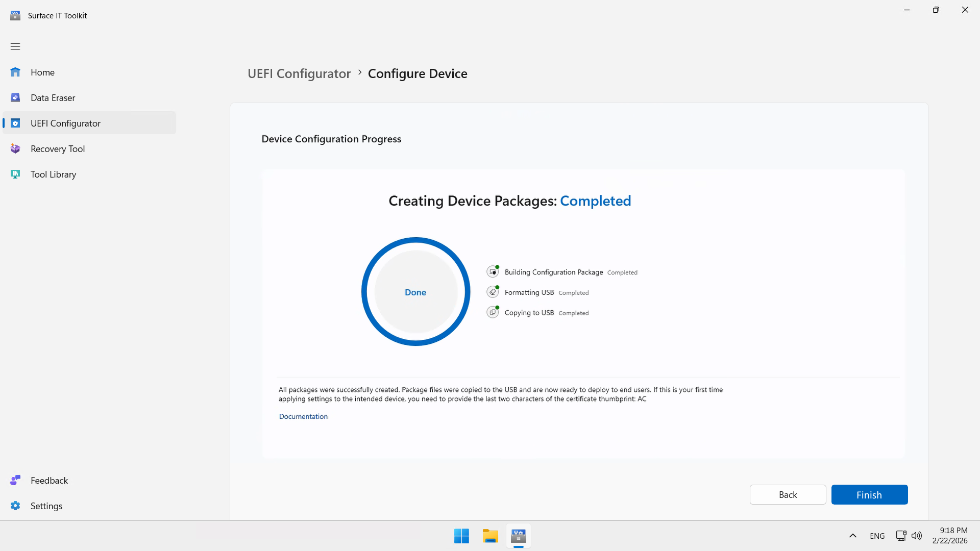
Task: Show hidden icons in system tray
Action: pos(852,536)
